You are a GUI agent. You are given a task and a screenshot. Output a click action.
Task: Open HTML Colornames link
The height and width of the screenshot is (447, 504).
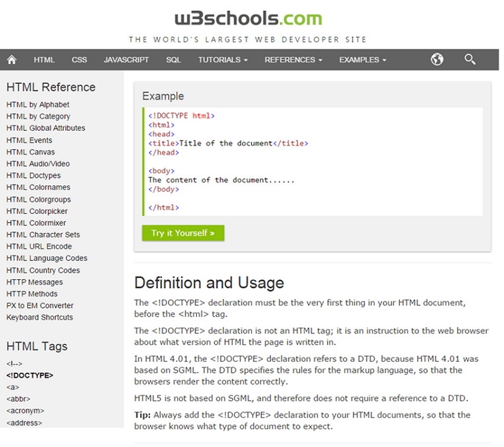[x=38, y=187]
